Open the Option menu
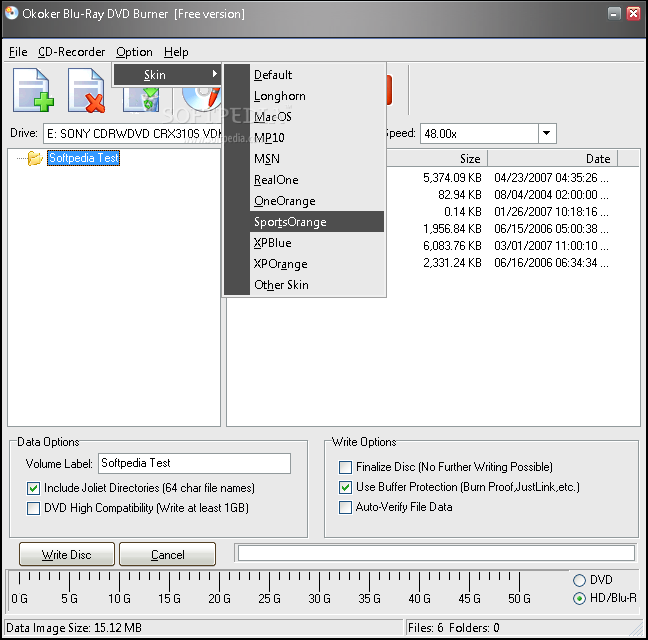The image size is (648, 640). coord(134,52)
